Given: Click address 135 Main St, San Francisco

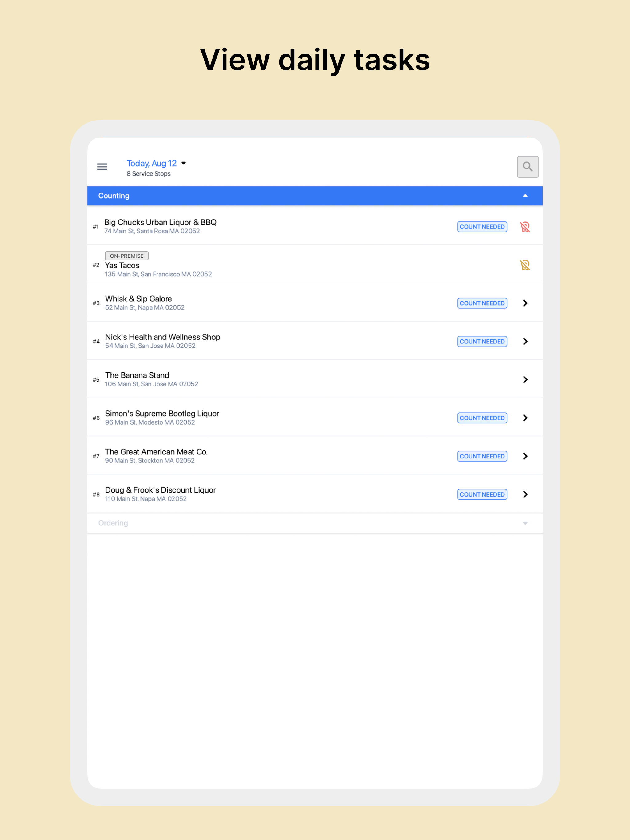Looking at the screenshot, I should coord(158,274).
